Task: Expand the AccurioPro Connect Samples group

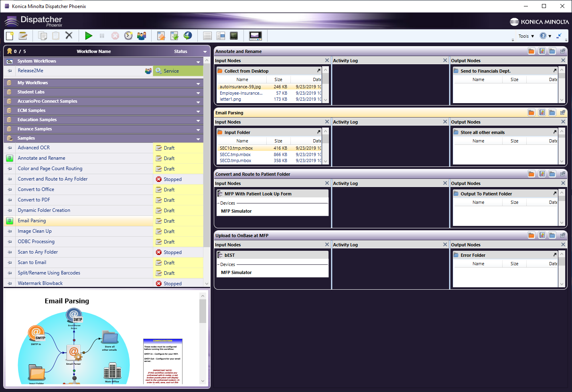Action: [x=198, y=102]
